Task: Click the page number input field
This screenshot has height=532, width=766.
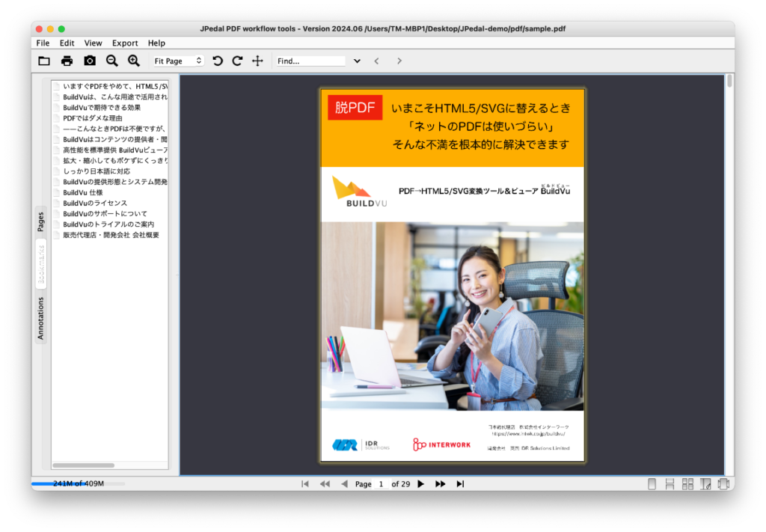Action: pyautogui.click(x=381, y=484)
